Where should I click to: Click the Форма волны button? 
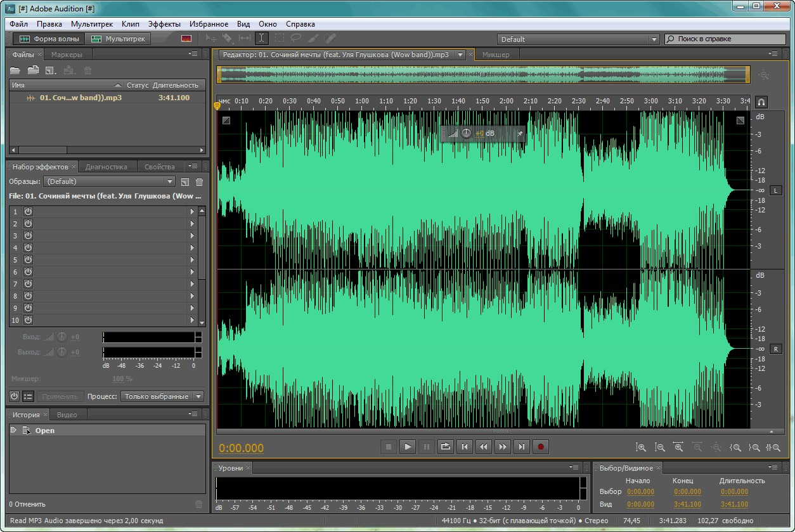point(50,39)
